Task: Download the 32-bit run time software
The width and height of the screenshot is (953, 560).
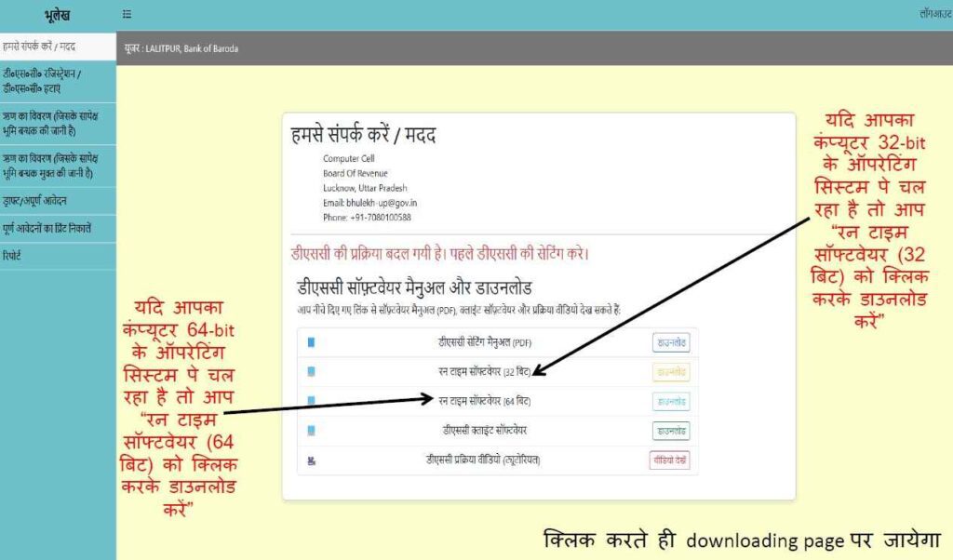Action: 670,372
